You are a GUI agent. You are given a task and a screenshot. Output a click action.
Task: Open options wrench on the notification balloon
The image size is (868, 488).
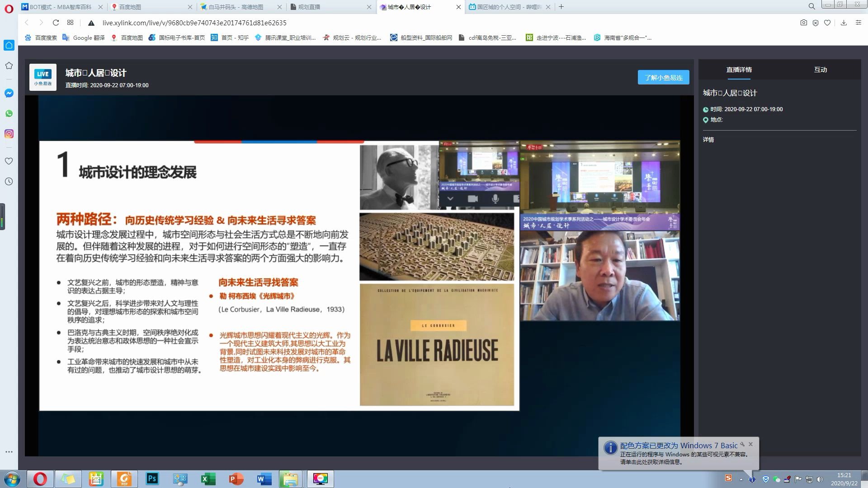coord(742,444)
